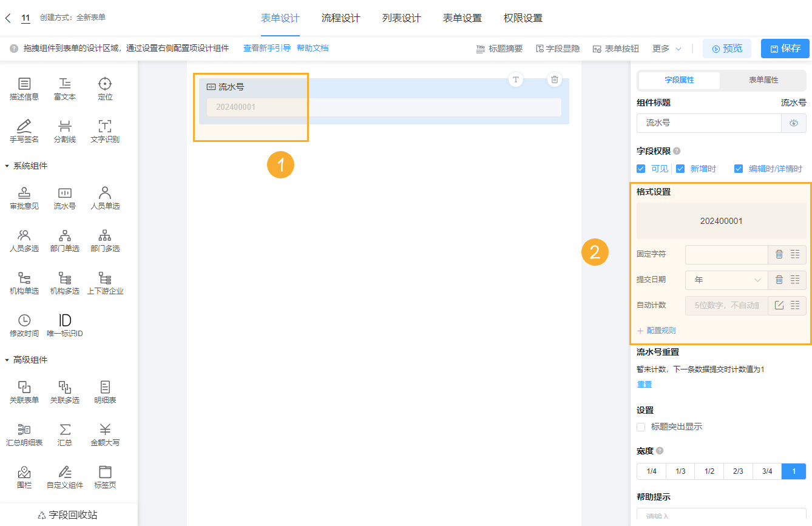Screen dimensions: 812x526
Task: Enable the 标题突出显示 option
Action: click(641, 427)
